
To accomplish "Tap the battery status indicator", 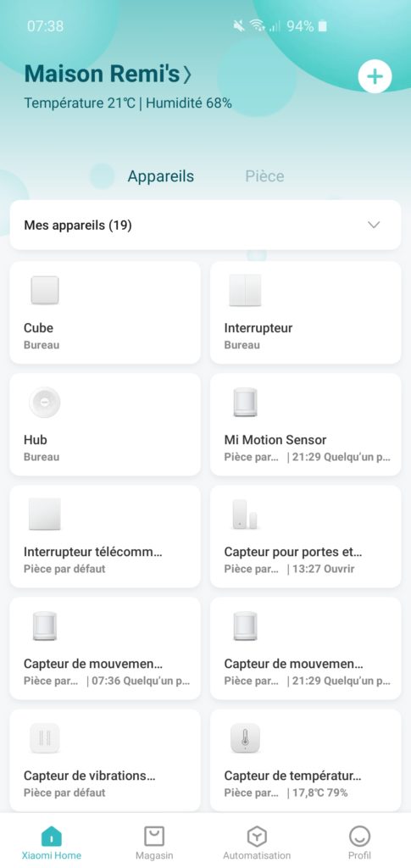I will pyautogui.click(x=322, y=26).
